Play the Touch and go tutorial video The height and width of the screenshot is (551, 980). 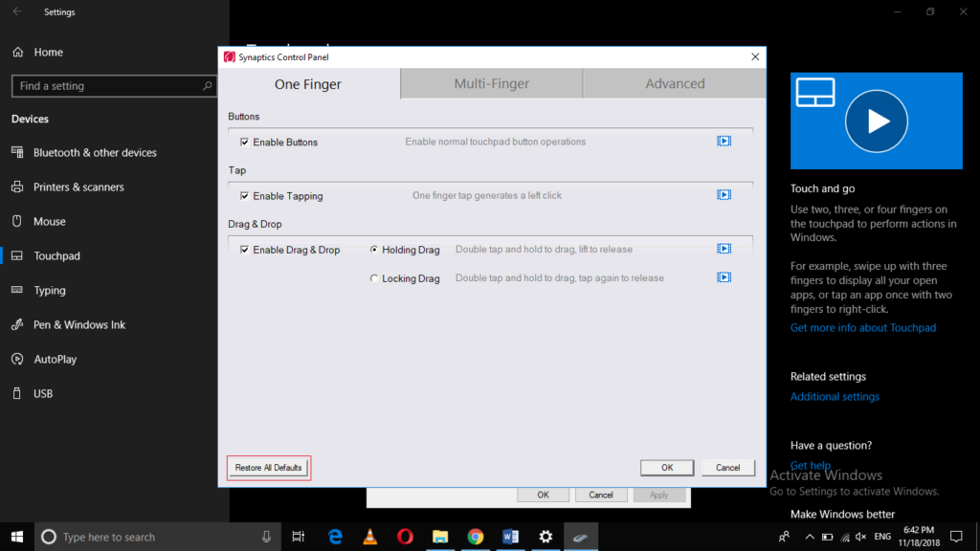click(877, 121)
